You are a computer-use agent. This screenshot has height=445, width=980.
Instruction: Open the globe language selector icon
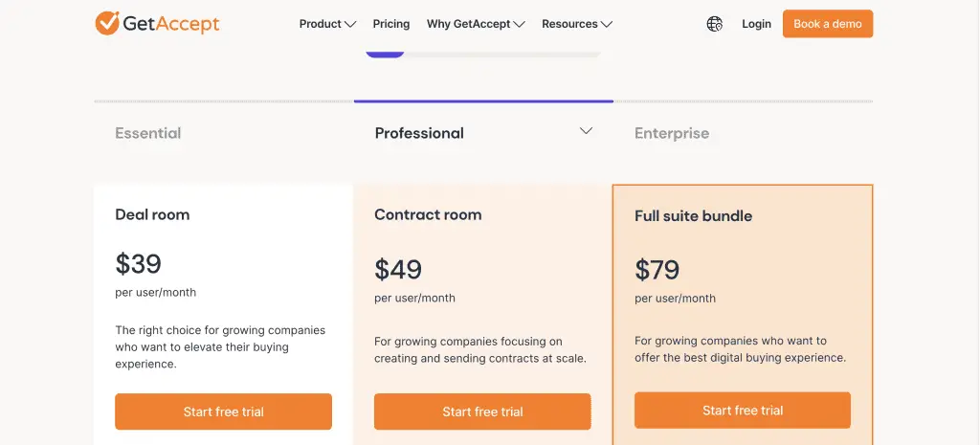714,24
